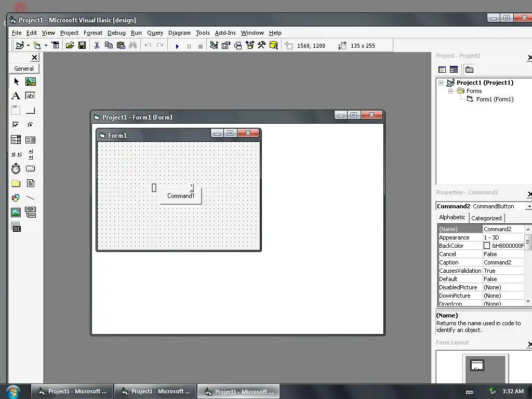Click the Break pause button
Screen dimensions: 532x399
click(x=189, y=46)
